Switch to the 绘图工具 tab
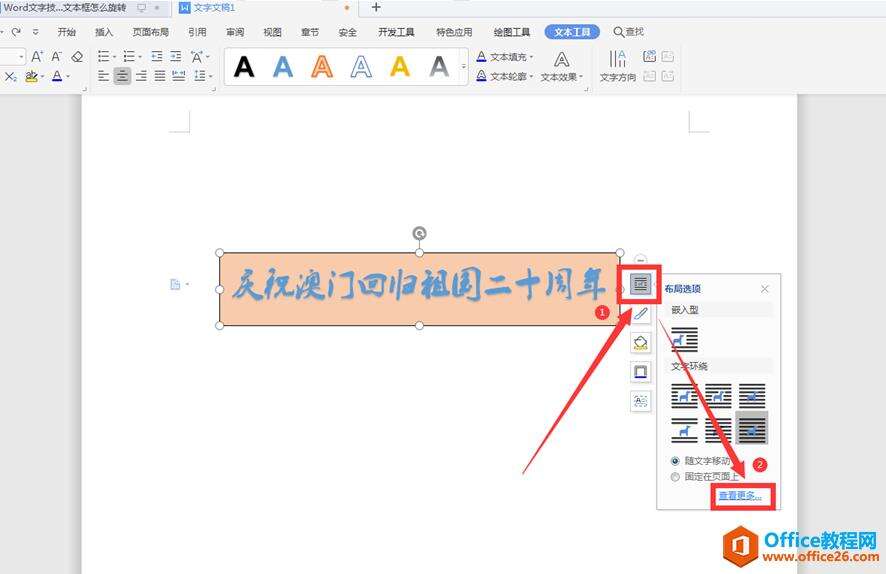886x574 pixels. (512, 32)
